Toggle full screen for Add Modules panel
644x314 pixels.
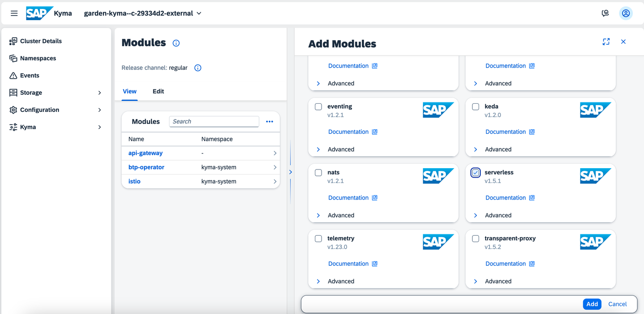[606, 42]
